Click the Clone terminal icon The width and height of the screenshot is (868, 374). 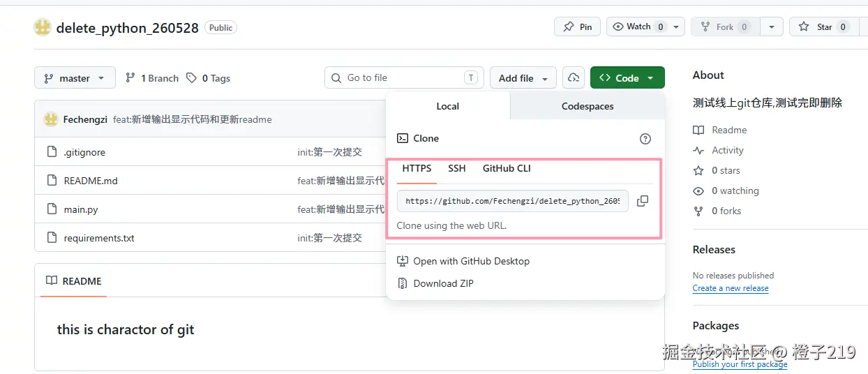pos(403,138)
